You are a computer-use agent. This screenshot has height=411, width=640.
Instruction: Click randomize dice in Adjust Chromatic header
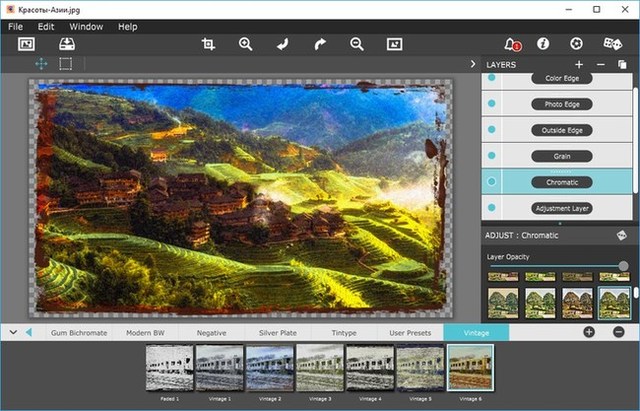coord(621,235)
